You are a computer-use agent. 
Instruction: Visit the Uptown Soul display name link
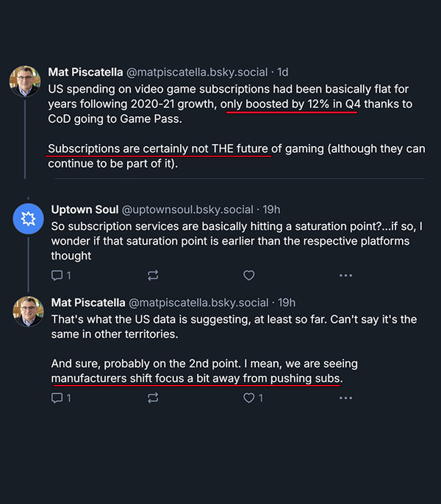pos(87,209)
